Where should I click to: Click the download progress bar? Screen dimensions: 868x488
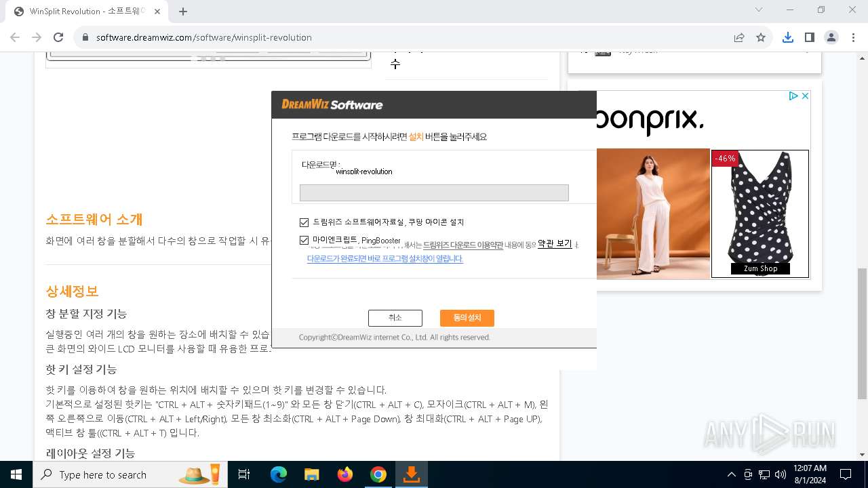tap(434, 192)
